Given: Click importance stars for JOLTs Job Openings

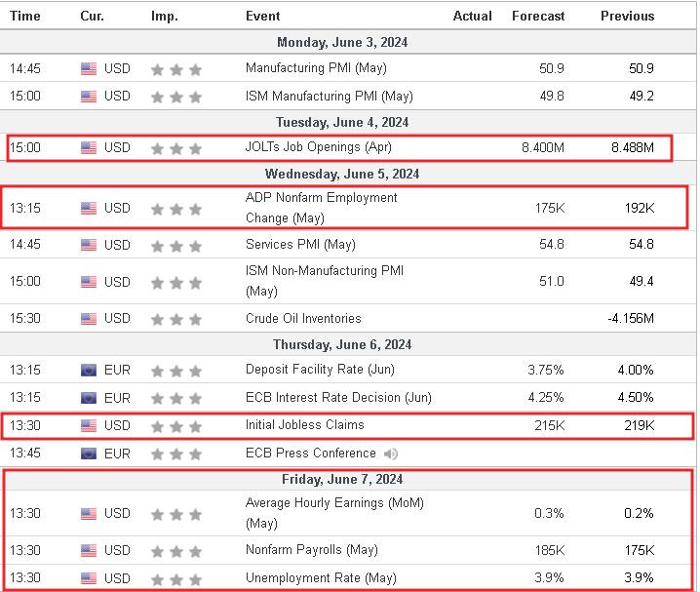Looking at the screenshot, I should tap(176, 148).
